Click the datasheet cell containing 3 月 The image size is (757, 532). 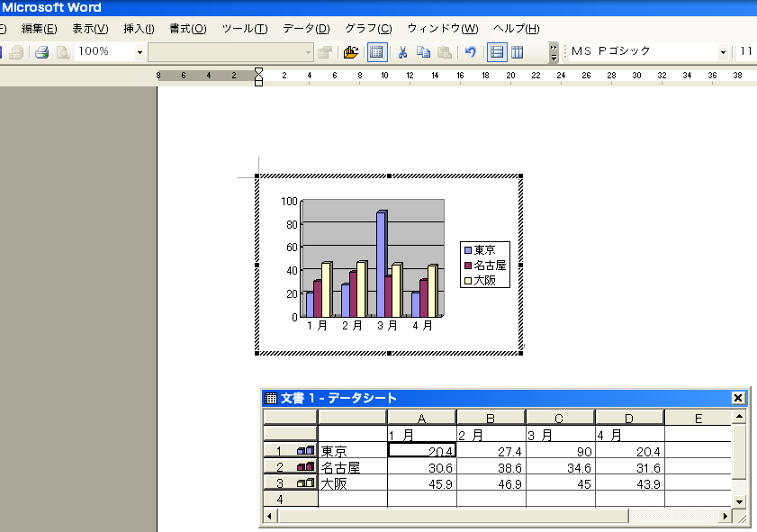(561, 435)
